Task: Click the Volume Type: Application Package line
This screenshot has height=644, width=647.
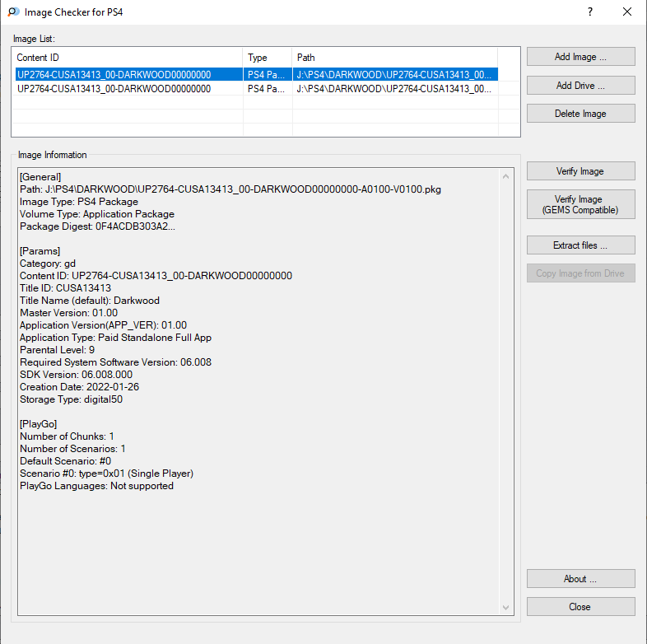Action: coord(97,214)
